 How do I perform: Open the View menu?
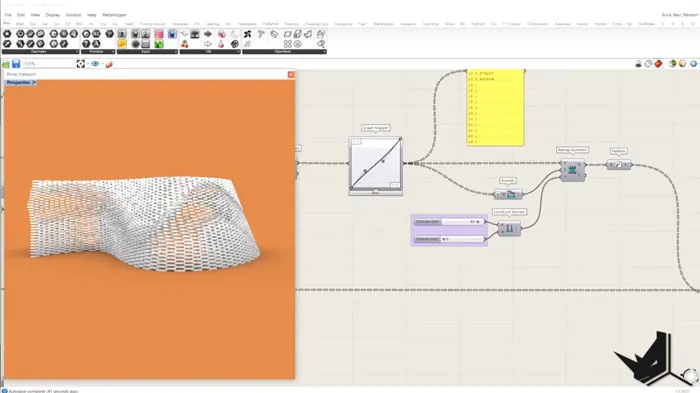coord(35,15)
